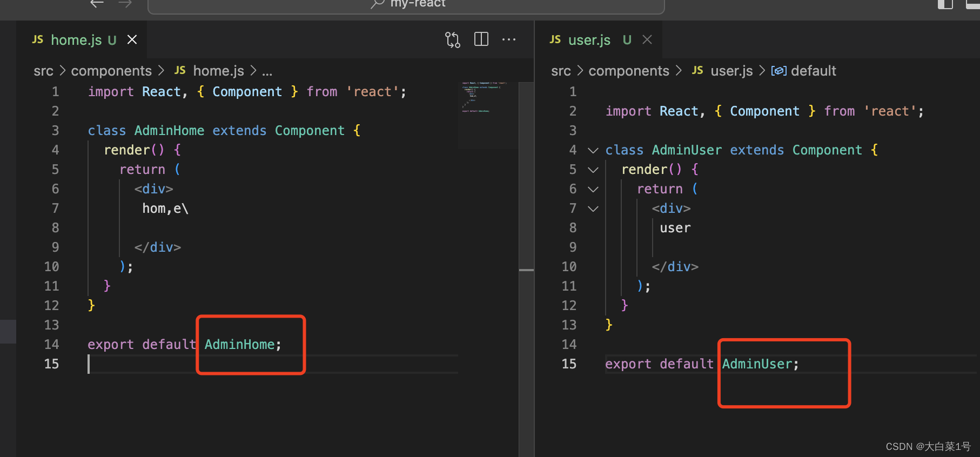Open more actions menu for home.js editor
Viewport: 980px width, 457px height.
509,39
